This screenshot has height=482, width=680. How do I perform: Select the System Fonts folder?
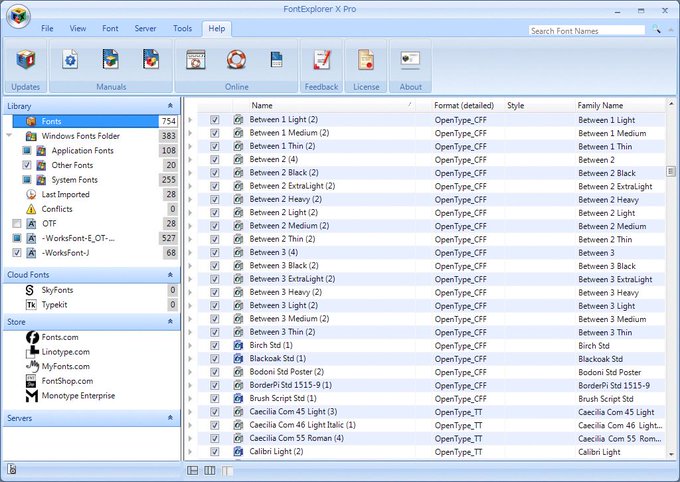click(75, 180)
